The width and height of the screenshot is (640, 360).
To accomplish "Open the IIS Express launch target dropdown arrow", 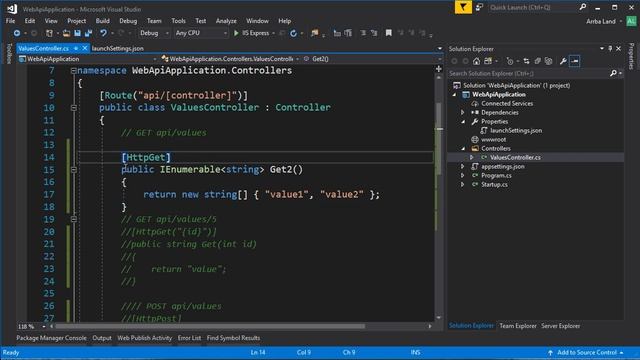I will pyautogui.click(x=273, y=33).
